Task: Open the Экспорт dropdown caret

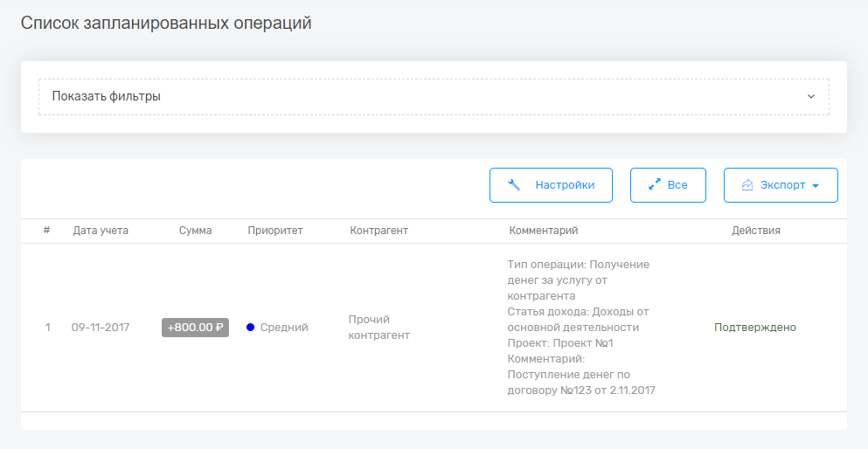Action: tap(815, 186)
